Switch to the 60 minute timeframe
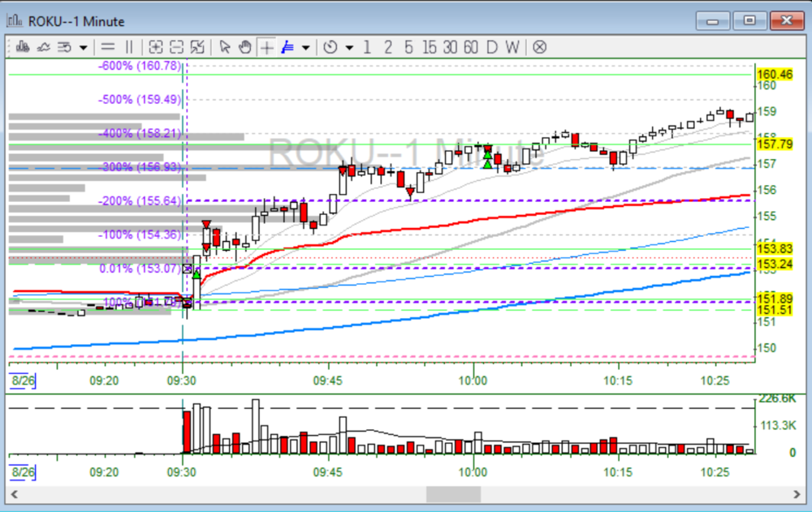812x512 pixels. tap(470, 47)
